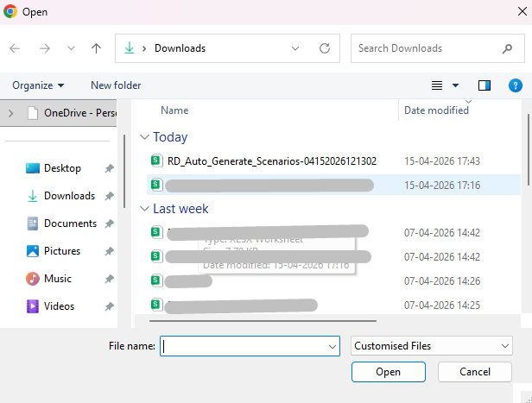Click the horizontal scrollbar of file list

pyautogui.click(x=263, y=321)
